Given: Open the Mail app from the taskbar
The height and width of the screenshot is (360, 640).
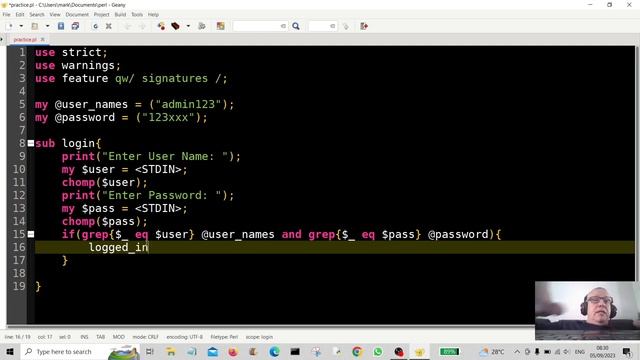Looking at the screenshot, I should pos(213,351).
